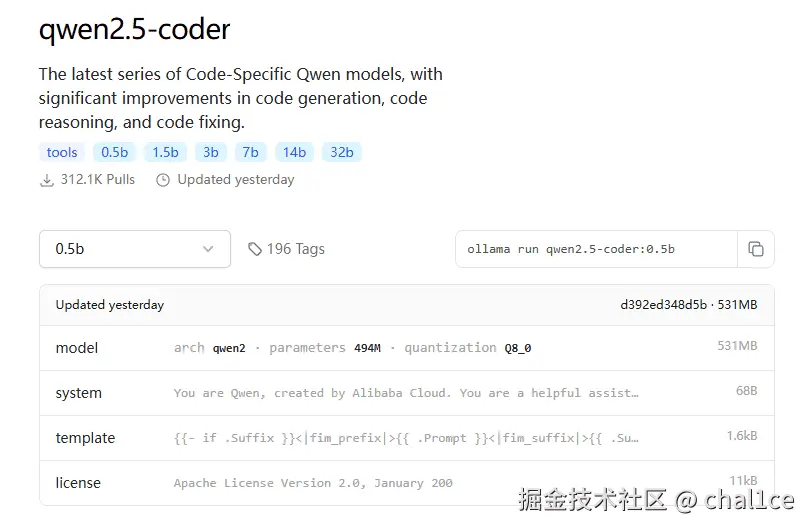812x531 pixels.
Task: Open the license file row
Action: pyautogui.click(x=406, y=483)
